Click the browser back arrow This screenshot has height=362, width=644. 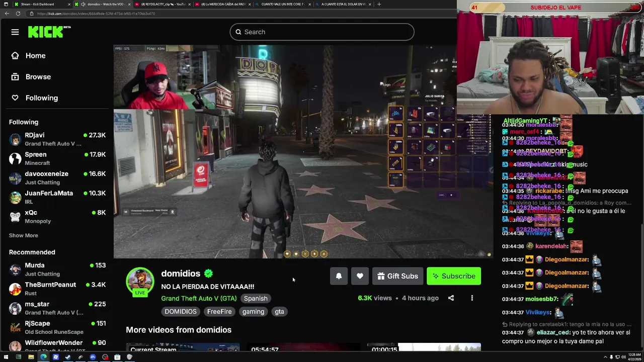click(x=7, y=14)
